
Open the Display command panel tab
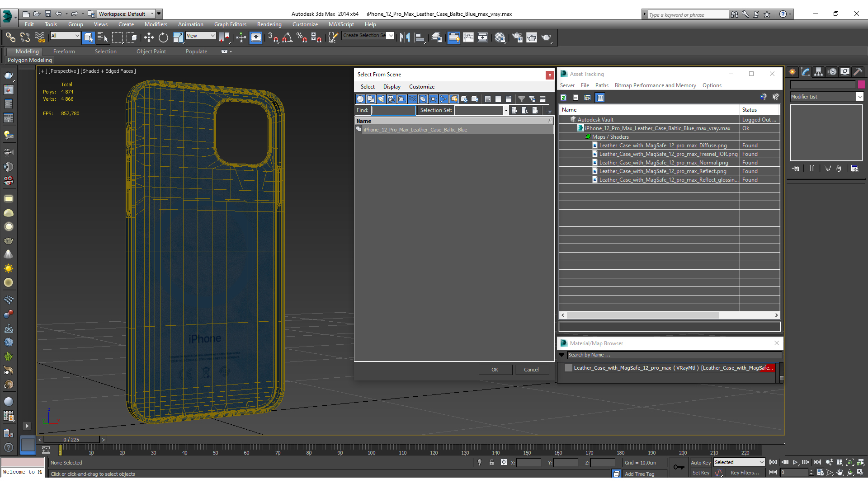pos(845,72)
